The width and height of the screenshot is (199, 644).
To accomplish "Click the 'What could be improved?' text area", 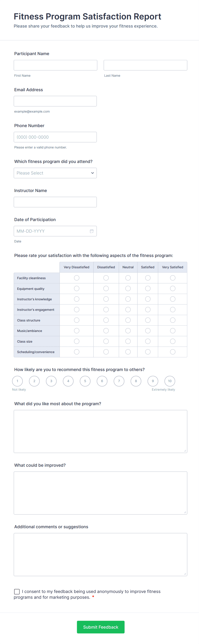I will [100, 493].
